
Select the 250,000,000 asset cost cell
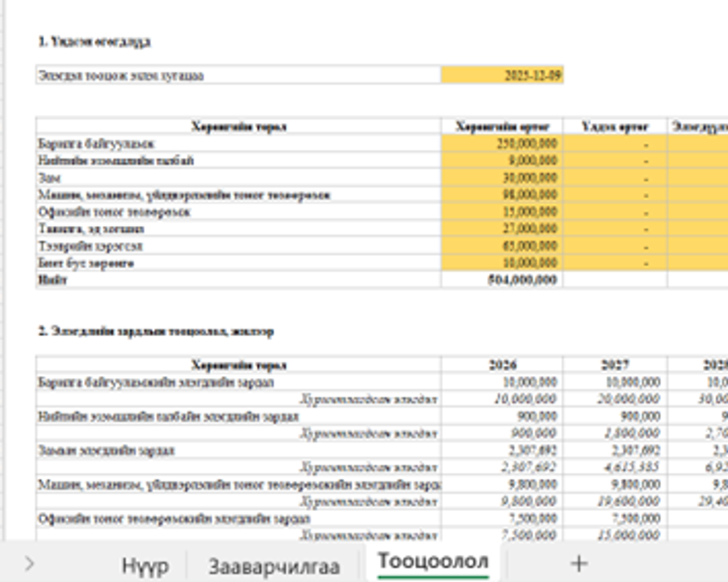click(502, 144)
